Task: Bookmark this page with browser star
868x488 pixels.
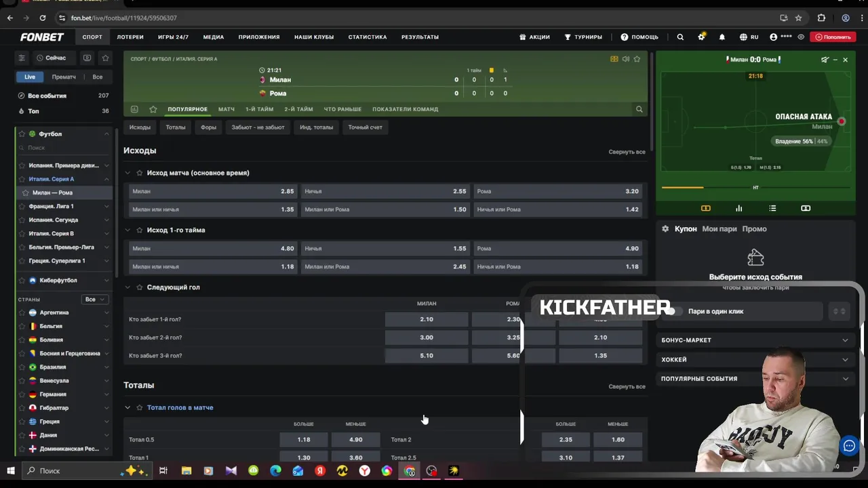Action: [799, 18]
